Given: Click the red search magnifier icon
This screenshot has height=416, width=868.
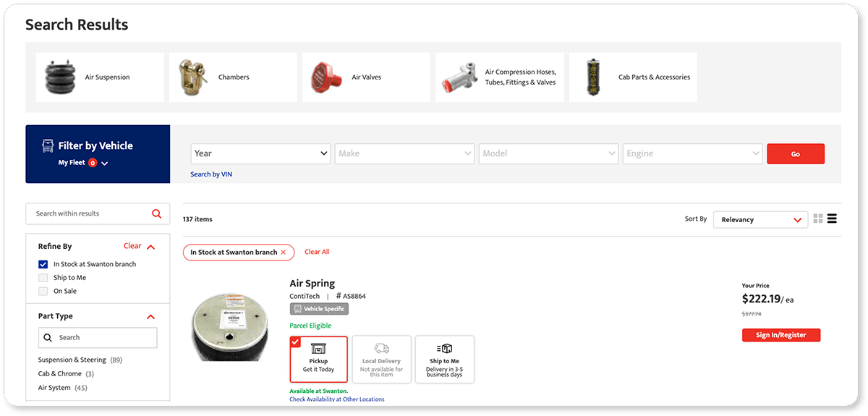Looking at the screenshot, I should (x=157, y=213).
